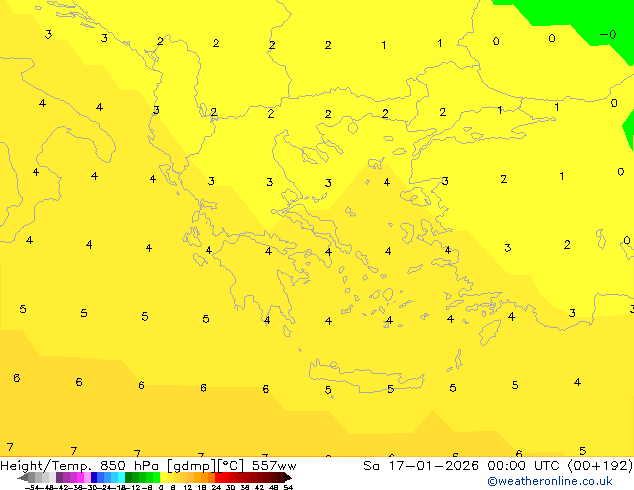Click the -0 temperature value on green area
This screenshot has height=490, width=634.
click(608, 35)
